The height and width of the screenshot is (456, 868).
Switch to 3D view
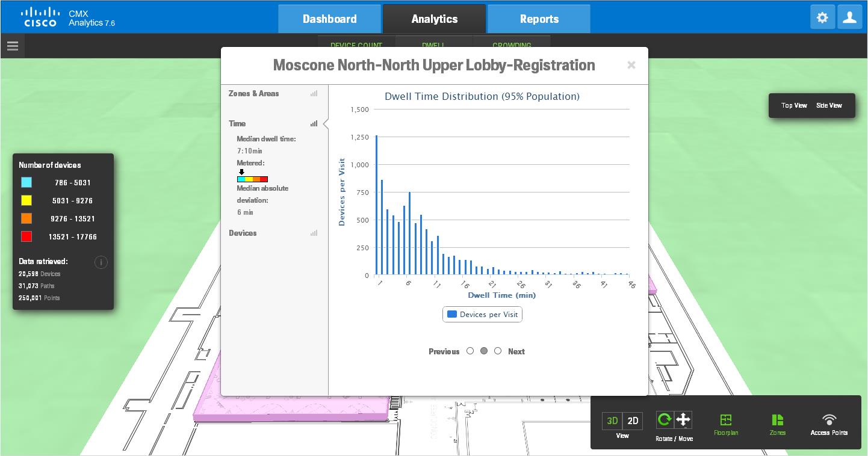pyautogui.click(x=612, y=421)
